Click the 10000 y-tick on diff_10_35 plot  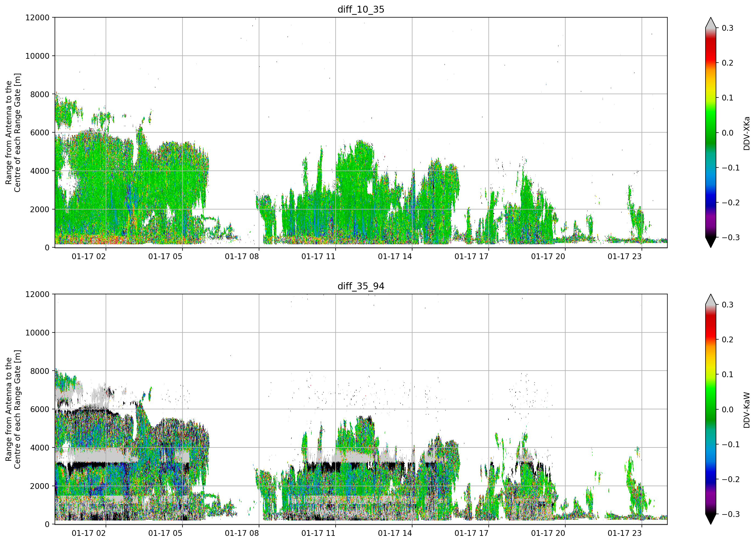[x=37, y=56]
